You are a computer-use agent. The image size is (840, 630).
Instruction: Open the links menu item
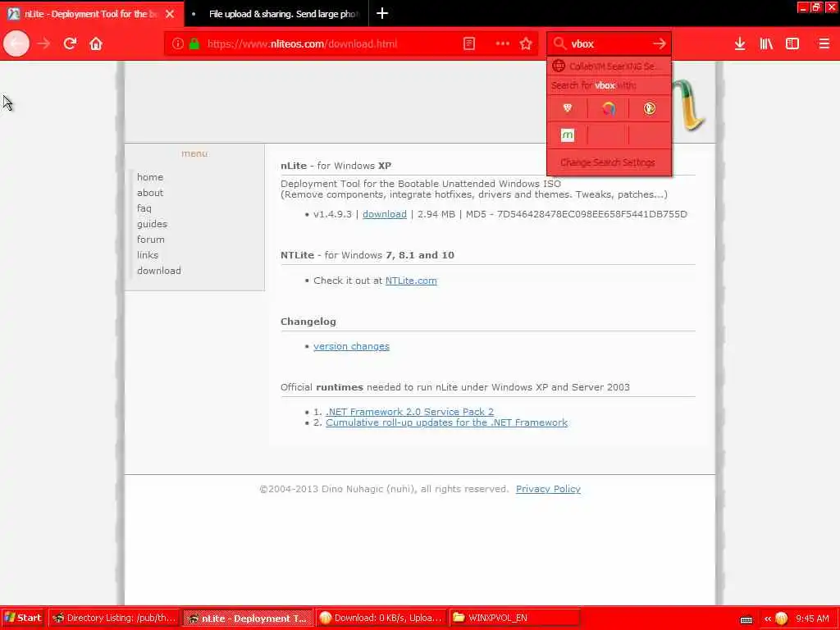(x=148, y=255)
